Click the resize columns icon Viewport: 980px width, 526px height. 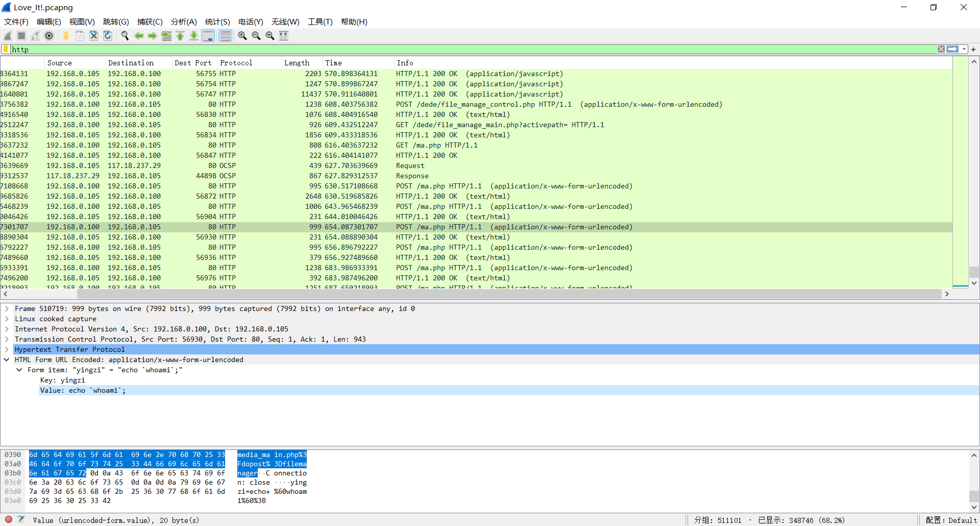[284, 36]
